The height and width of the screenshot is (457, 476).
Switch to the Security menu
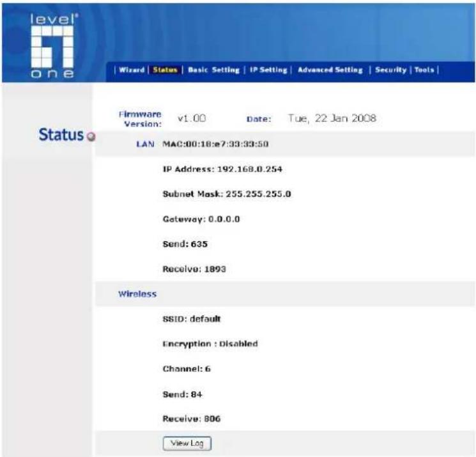click(x=390, y=70)
